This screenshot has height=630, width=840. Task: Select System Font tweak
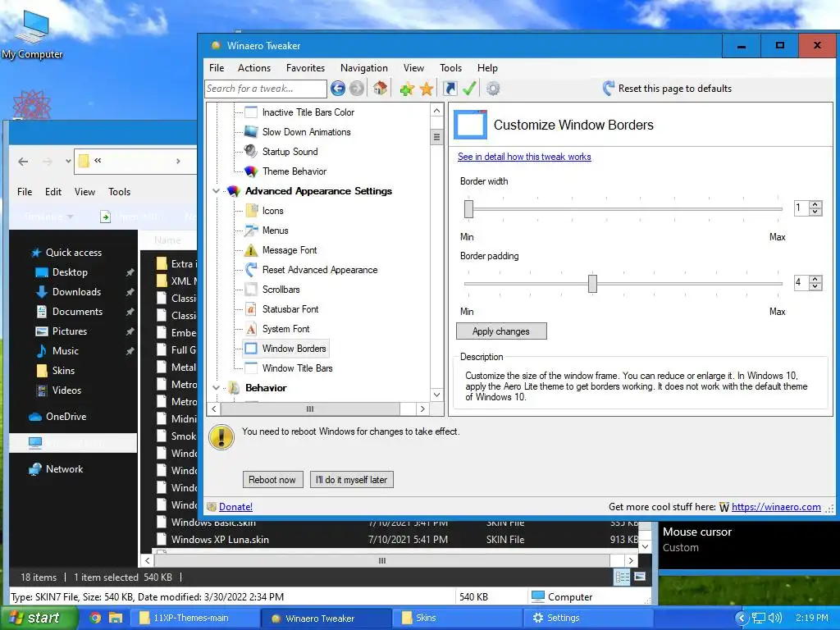click(285, 329)
